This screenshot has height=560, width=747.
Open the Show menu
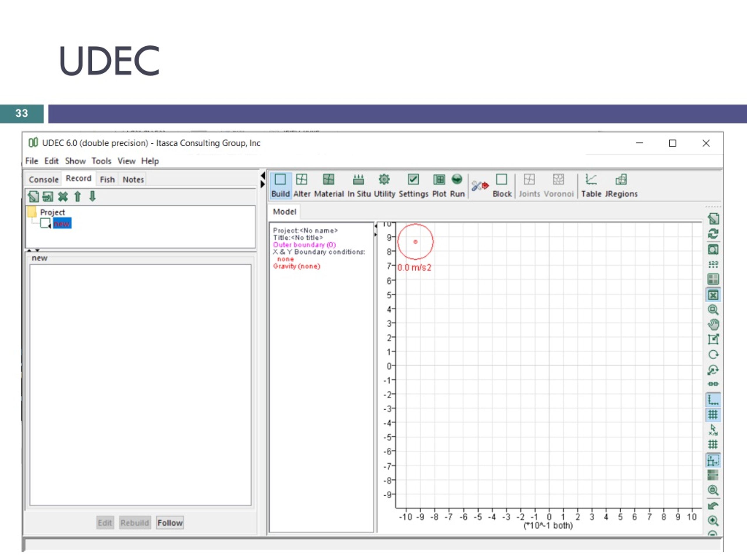pos(75,161)
